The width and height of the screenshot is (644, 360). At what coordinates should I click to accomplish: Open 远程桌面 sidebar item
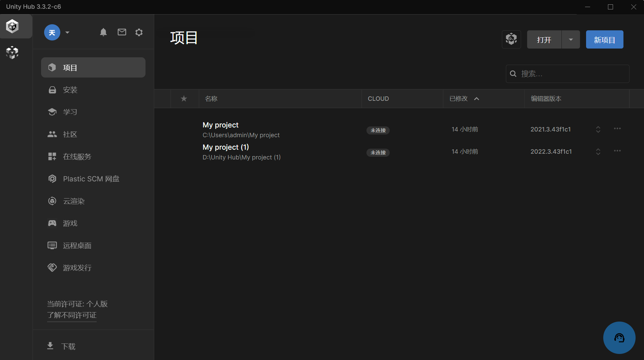tap(93, 245)
